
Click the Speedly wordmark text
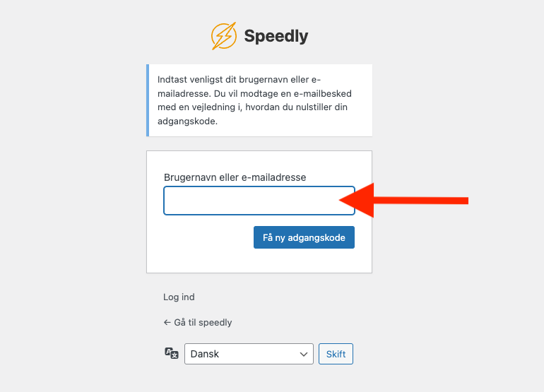coord(276,36)
